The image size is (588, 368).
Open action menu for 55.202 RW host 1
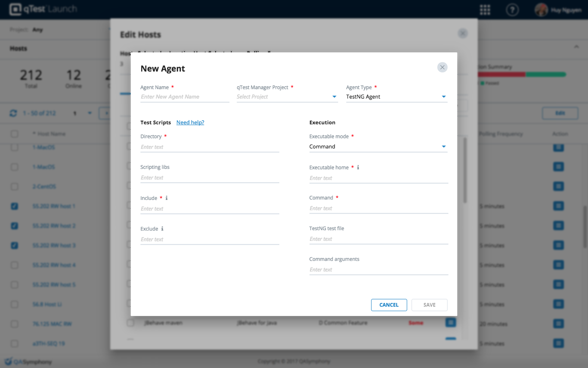click(558, 206)
